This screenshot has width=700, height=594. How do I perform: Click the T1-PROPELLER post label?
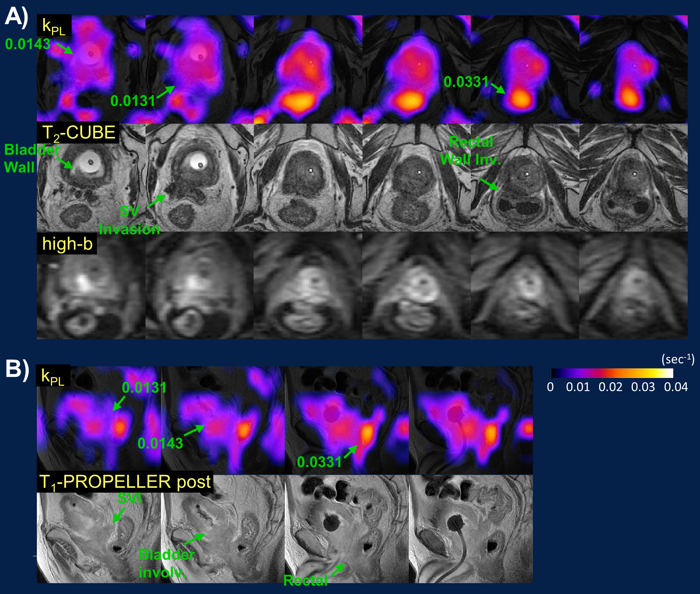tap(125, 482)
